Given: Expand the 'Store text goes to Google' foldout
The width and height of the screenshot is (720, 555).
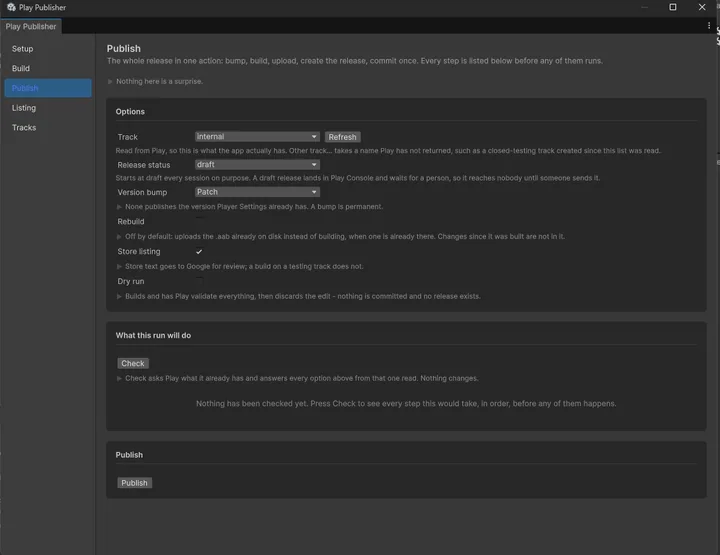Looking at the screenshot, I should (x=119, y=266).
